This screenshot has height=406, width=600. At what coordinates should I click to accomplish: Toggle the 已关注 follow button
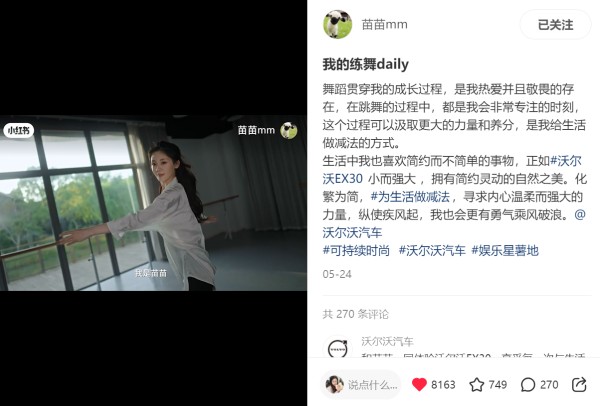click(x=555, y=25)
